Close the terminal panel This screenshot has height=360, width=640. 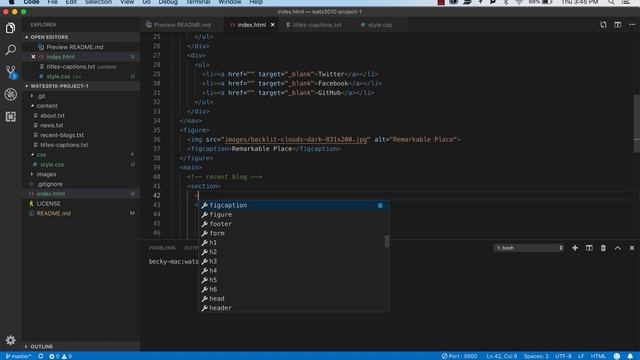[632, 248]
